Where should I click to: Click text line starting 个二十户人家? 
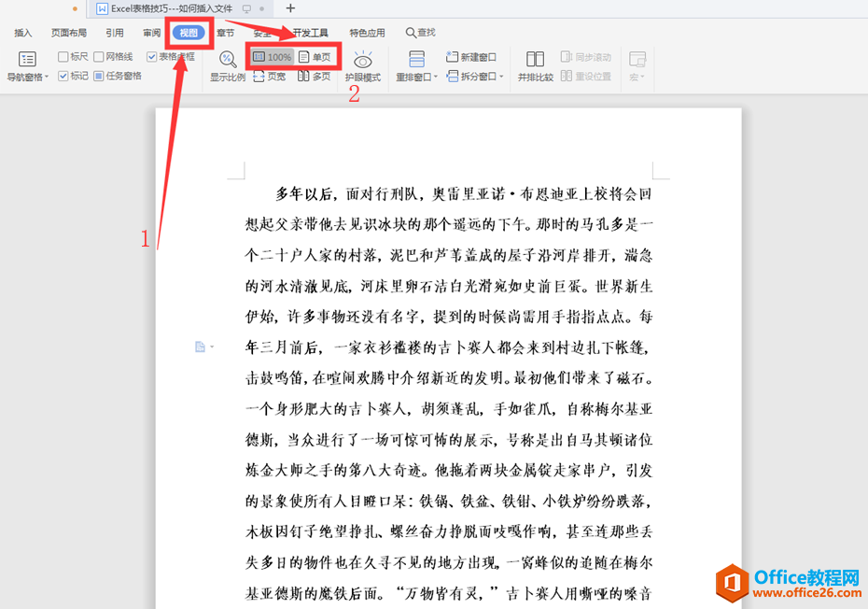(449, 255)
